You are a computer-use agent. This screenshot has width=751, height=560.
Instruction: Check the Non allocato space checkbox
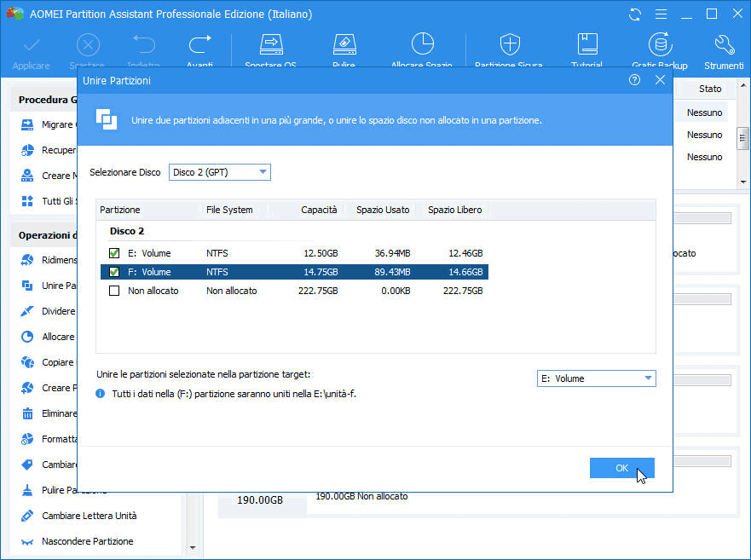[x=115, y=291]
